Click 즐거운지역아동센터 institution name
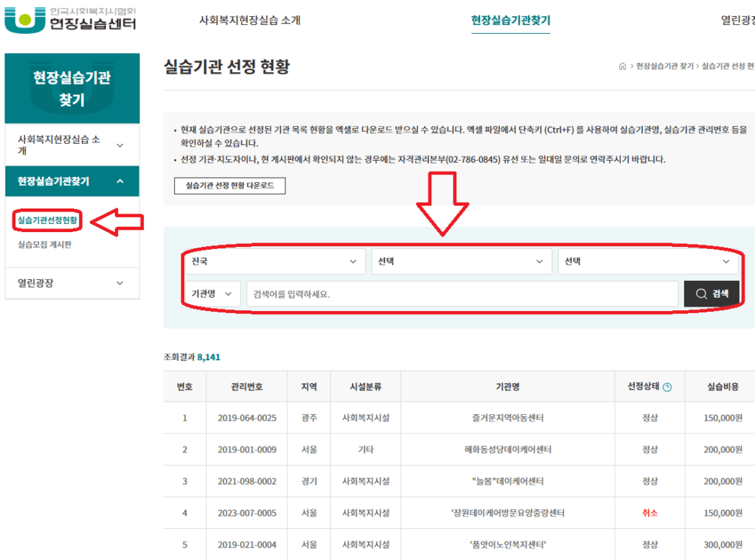Viewport: 755px width, 560px height. tap(507, 418)
